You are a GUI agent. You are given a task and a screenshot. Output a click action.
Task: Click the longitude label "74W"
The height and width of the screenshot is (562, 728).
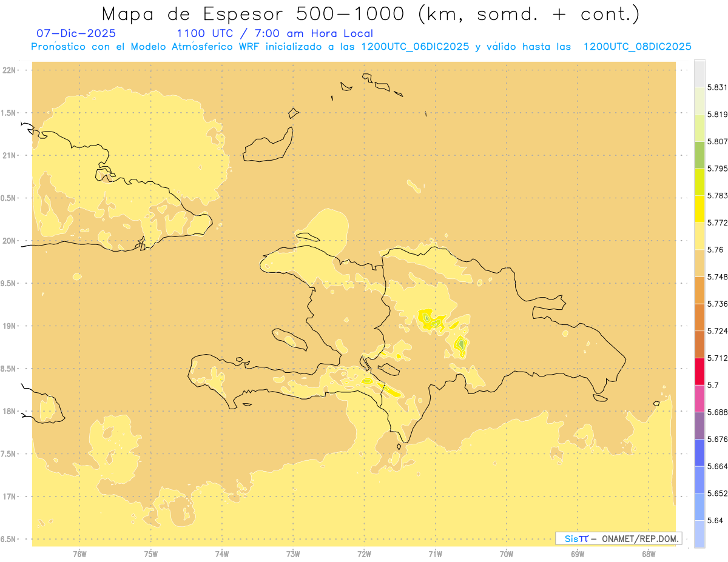tap(222, 554)
